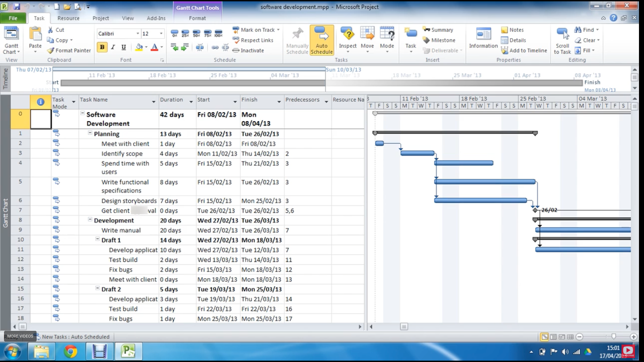Toggle Bold font formatting

(102, 47)
